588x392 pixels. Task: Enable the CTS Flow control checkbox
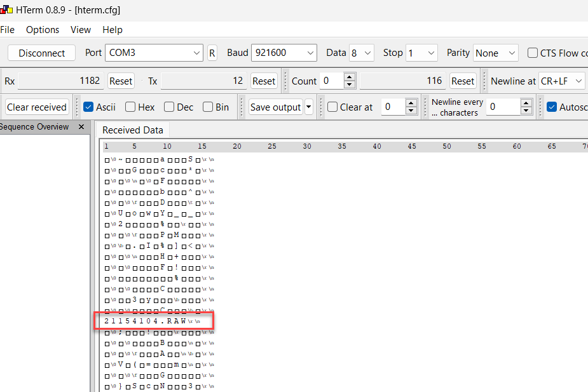pos(533,53)
